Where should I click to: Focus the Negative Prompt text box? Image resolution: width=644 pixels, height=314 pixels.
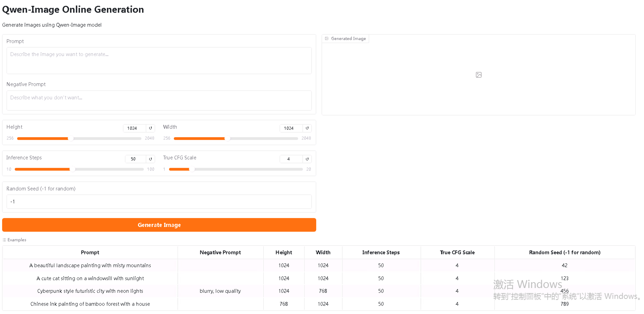pyautogui.click(x=159, y=100)
